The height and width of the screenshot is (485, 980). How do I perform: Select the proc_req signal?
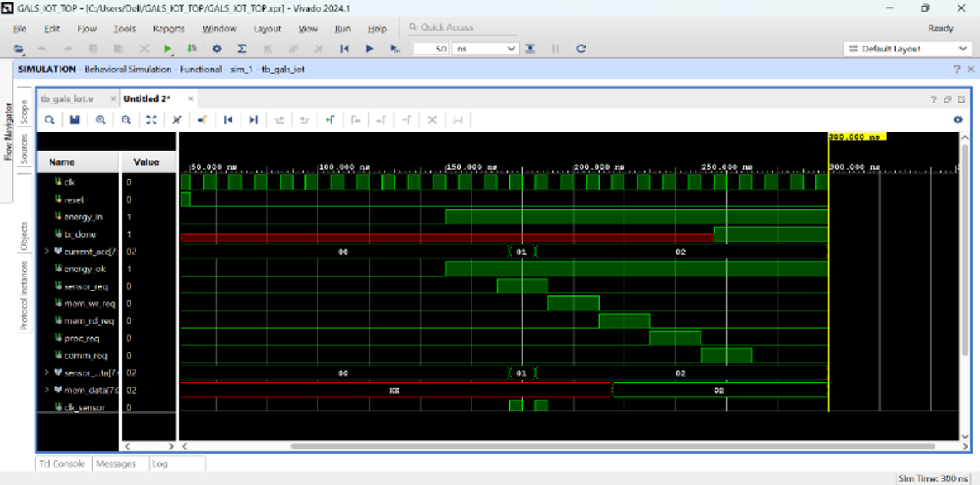[x=81, y=338]
